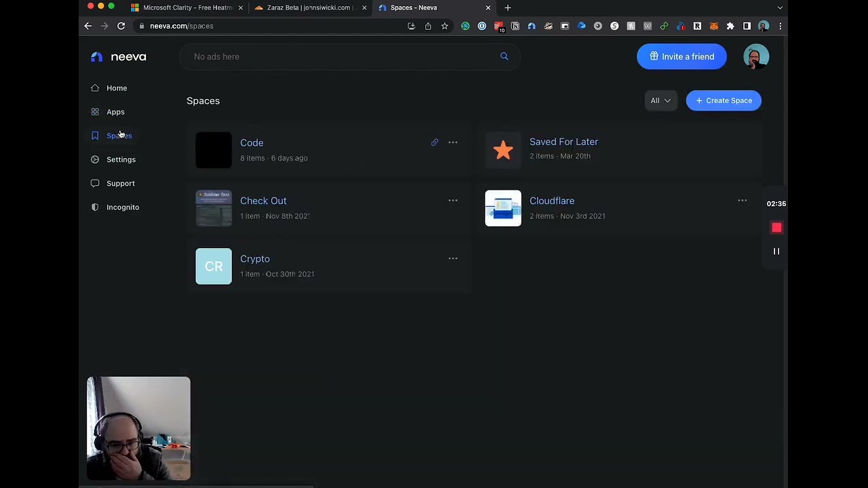Click the Saved For Later star thumbnail
Viewport: 868px width, 488px height.
[x=503, y=149]
